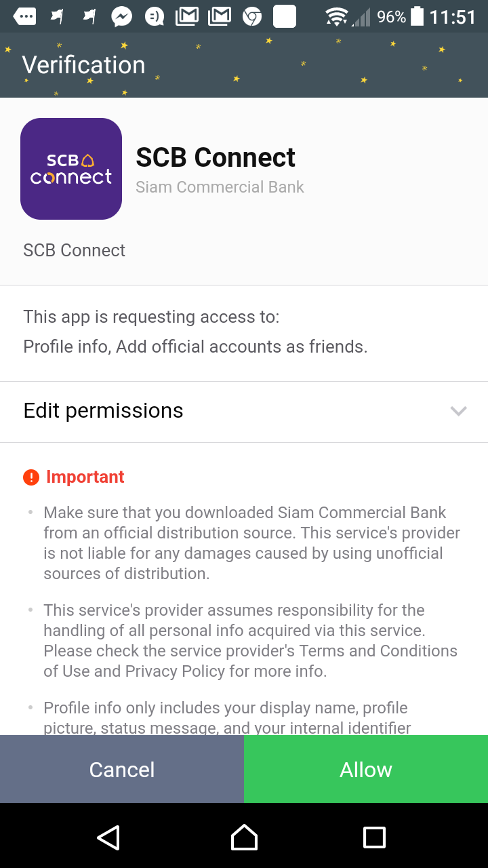Tap the Messenger notification icon in status bar
Image resolution: width=488 pixels, height=868 pixels.
pos(122,16)
